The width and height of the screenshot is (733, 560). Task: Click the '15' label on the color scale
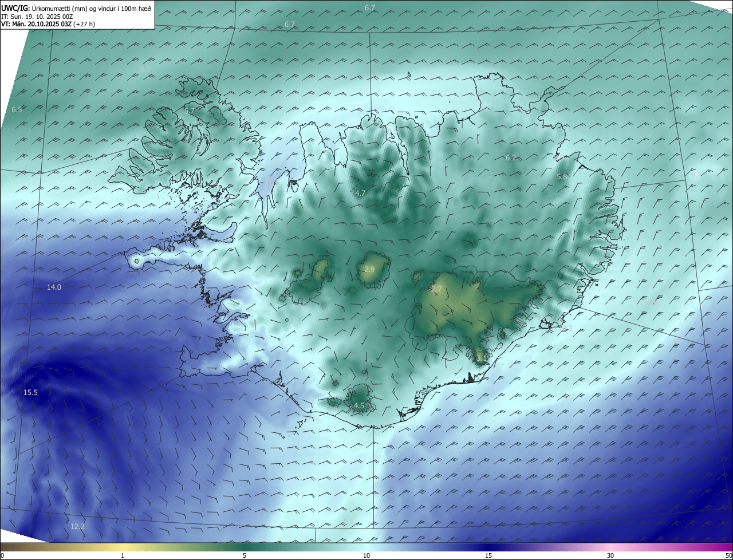click(x=488, y=555)
